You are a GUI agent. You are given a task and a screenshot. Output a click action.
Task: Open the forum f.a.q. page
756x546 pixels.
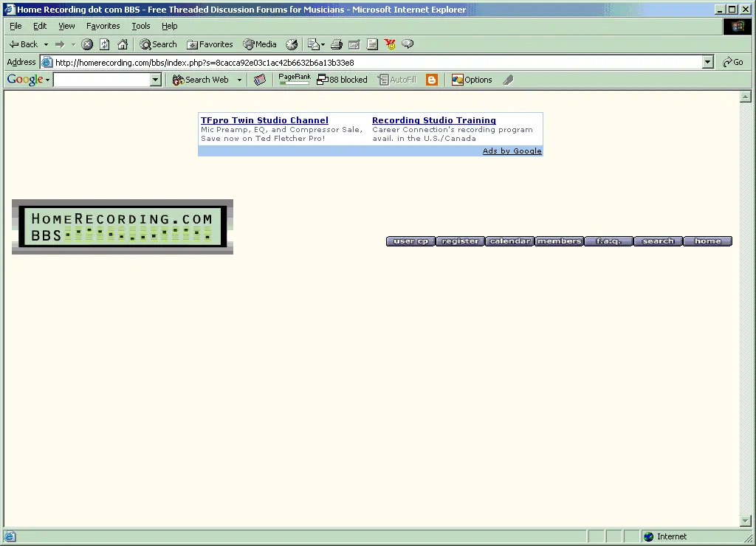[609, 241]
